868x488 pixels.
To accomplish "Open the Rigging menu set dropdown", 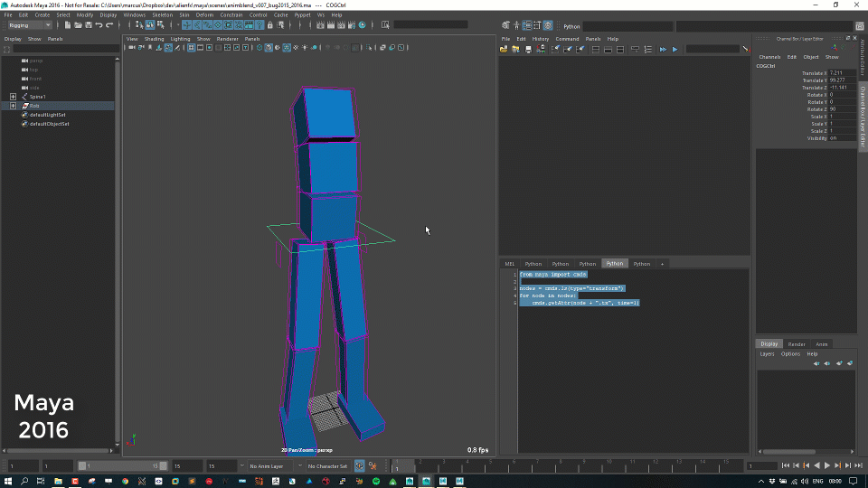I will [30, 25].
